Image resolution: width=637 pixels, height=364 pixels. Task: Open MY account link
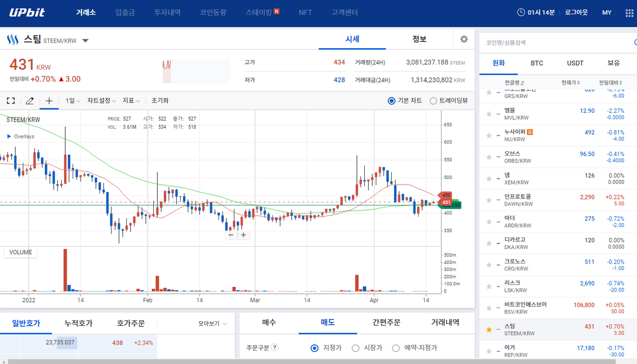click(607, 12)
